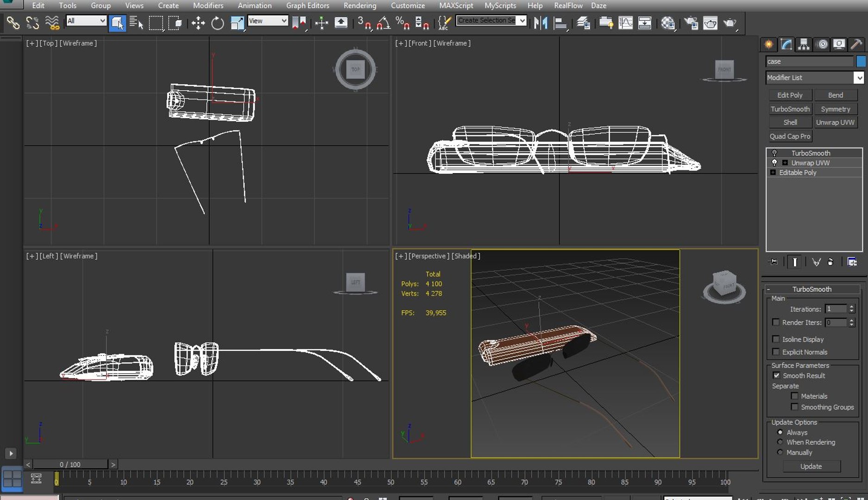Click the Render Production teapot icon
868x500 pixels.
click(730, 23)
